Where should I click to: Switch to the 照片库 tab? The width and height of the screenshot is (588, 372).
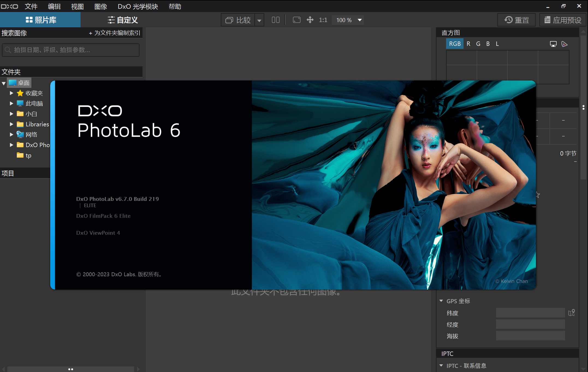(x=40, y=20)
